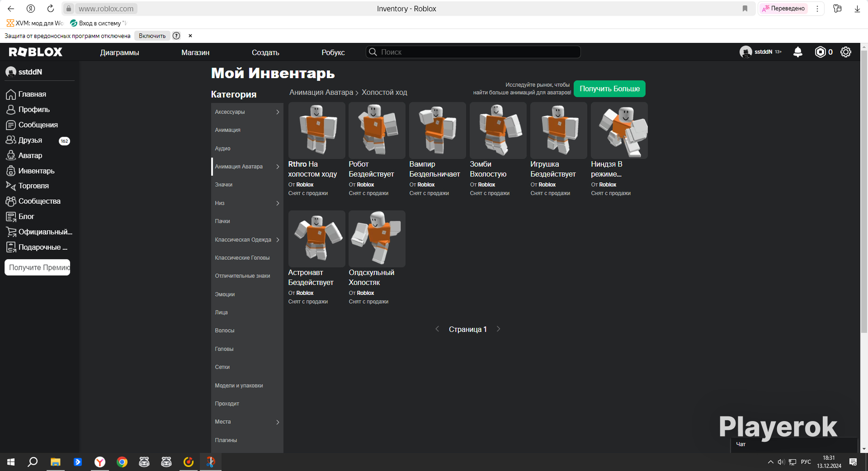
Task: Open the Ниндзя animation thumbnail
Action: (x=619, y=130)
